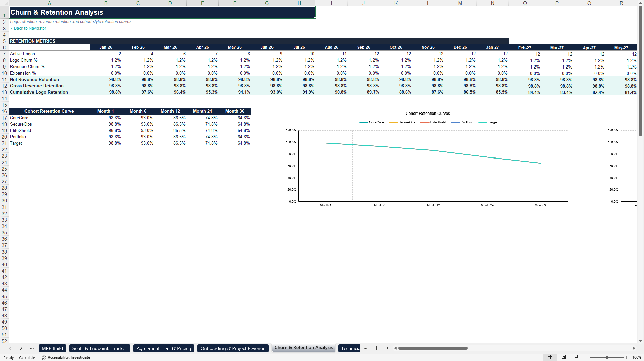644x361 pixels.
Task: Open Agreement Tiers & Pricing tab
Action: (x=164, y=348)
